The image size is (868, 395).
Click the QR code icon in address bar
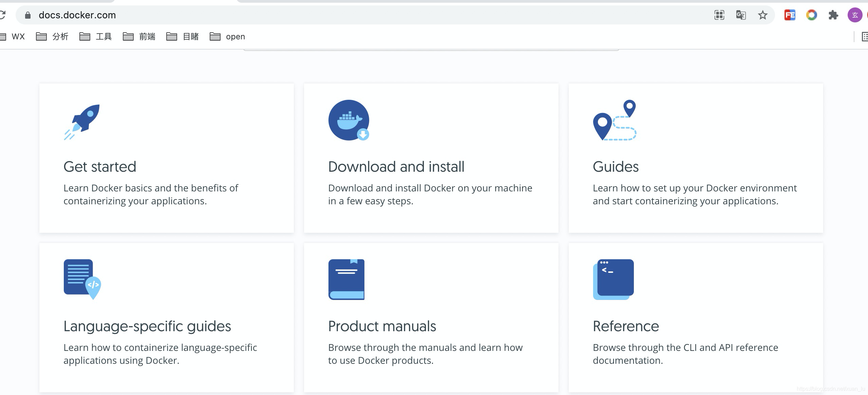[719, 15]
